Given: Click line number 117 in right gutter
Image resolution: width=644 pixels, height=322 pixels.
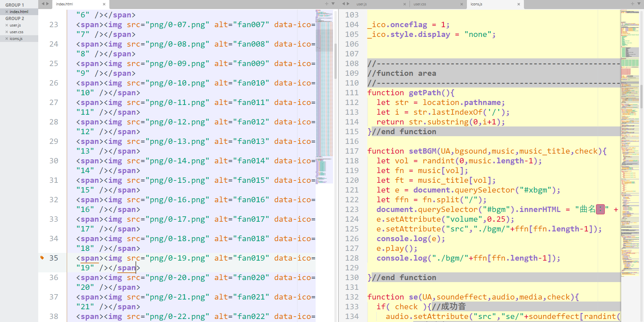Looking at the screenshot, I should pos(352,151).
